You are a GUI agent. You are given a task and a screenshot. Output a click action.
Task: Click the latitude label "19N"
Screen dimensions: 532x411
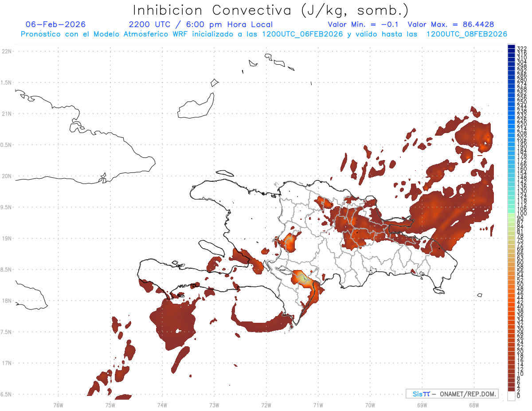(x=7, y=239)
